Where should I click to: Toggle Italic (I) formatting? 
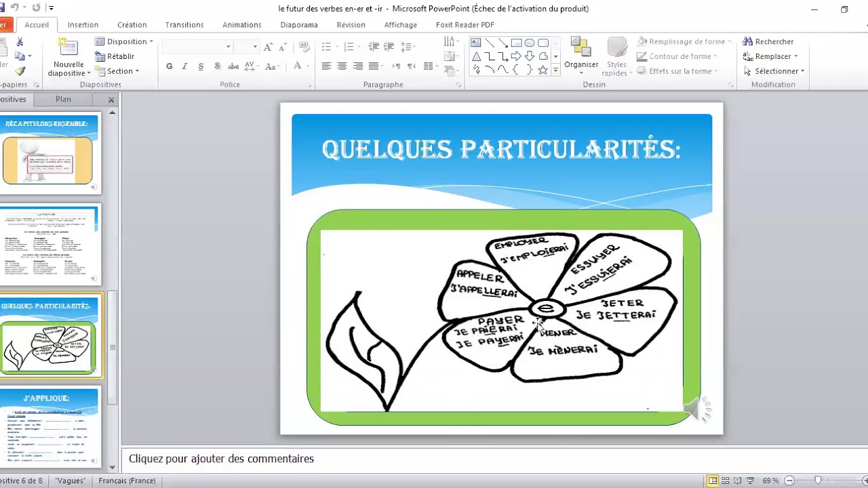(x=185, y=66)
